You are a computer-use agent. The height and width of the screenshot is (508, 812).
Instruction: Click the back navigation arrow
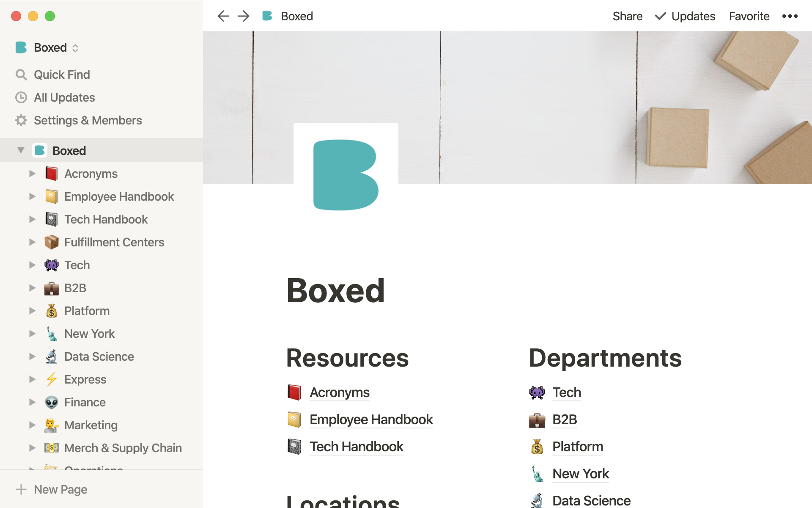pyautogui.click(x=223, y=16)
